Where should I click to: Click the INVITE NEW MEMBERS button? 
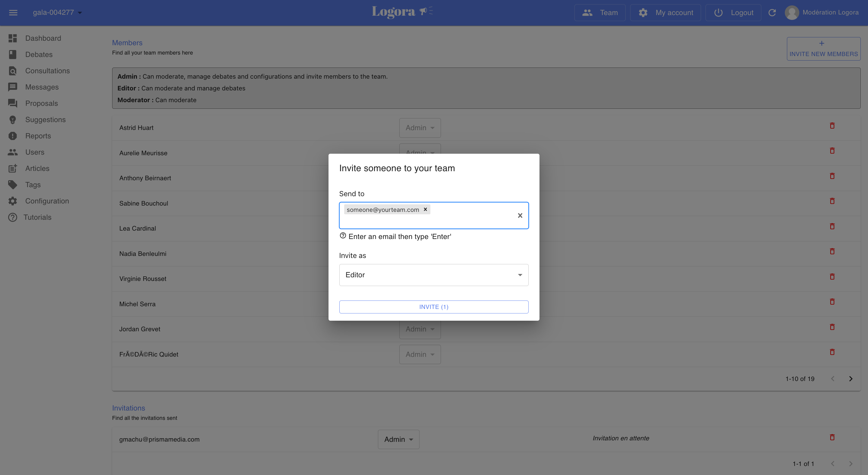(x=823, y=49)
